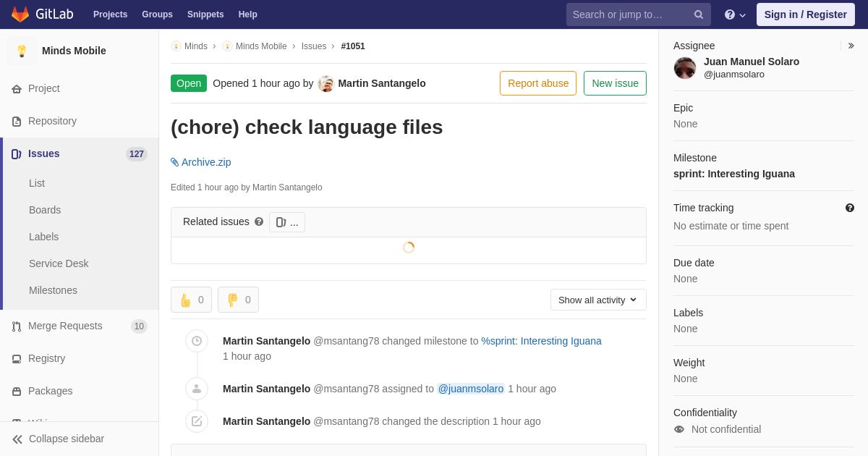Open Service Desk
This screenshot has width=868, height=456.
point(59,263)
